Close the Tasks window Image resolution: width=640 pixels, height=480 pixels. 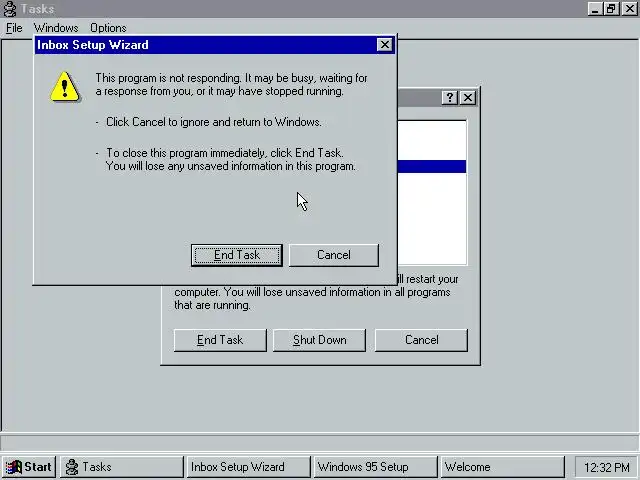629,9
